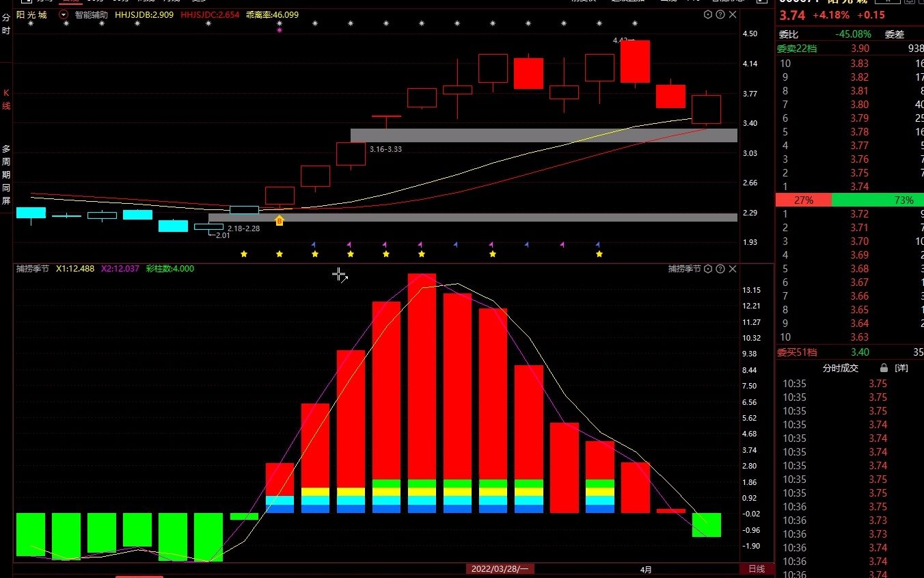
Task: Click the red 27% sell ratio bar
Action: (804, 200)
